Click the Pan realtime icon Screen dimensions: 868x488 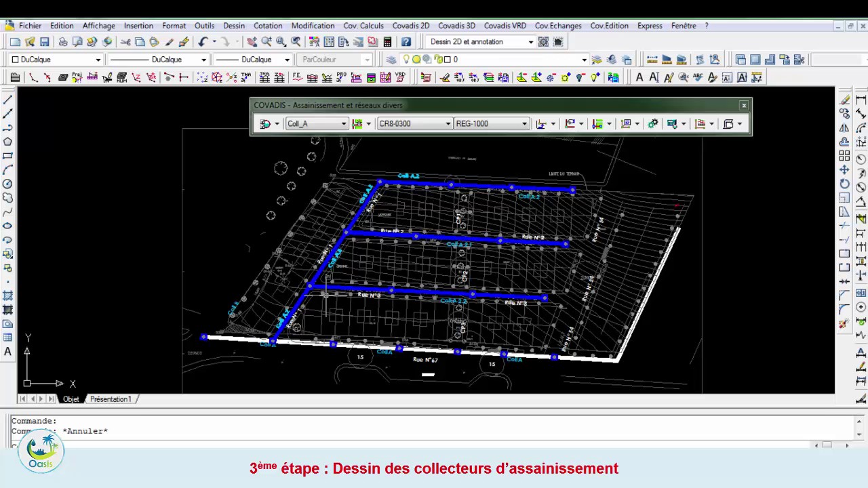(x=252, y=42)
